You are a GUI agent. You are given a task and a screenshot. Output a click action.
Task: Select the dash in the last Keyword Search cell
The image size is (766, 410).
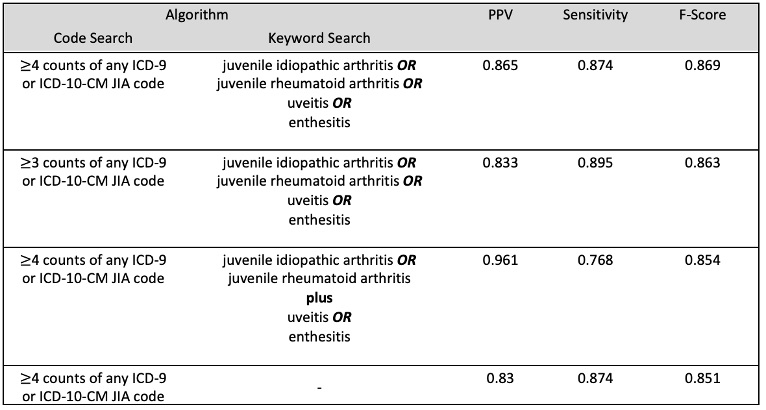(319, 388)
